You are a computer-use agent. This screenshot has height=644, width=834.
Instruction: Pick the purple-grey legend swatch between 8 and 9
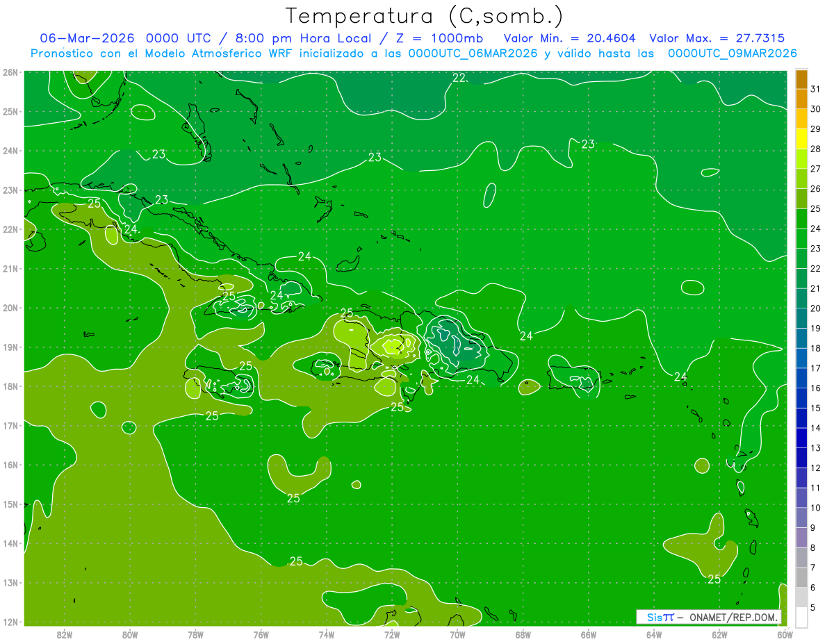pyautogui.click(x=801, y=537)
